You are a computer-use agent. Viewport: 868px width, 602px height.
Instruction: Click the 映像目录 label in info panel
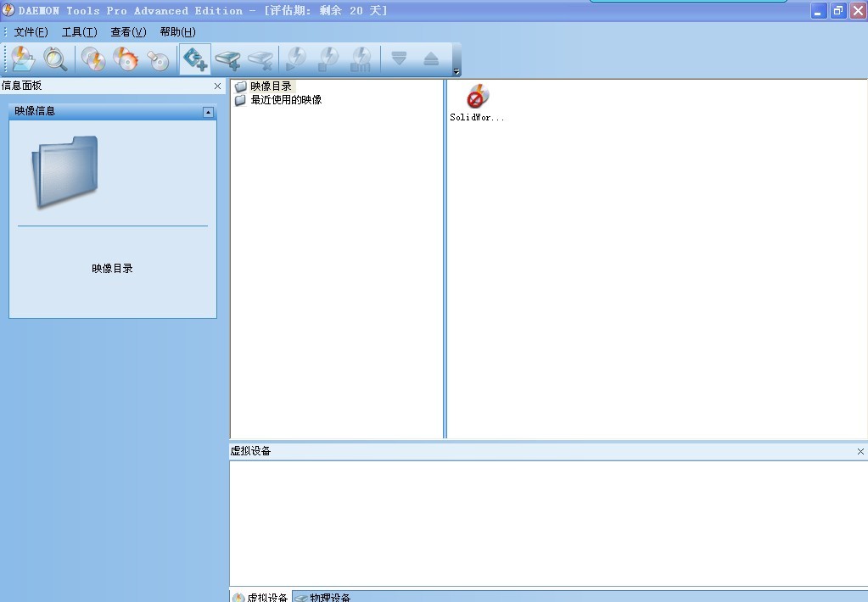coord(112,268)
